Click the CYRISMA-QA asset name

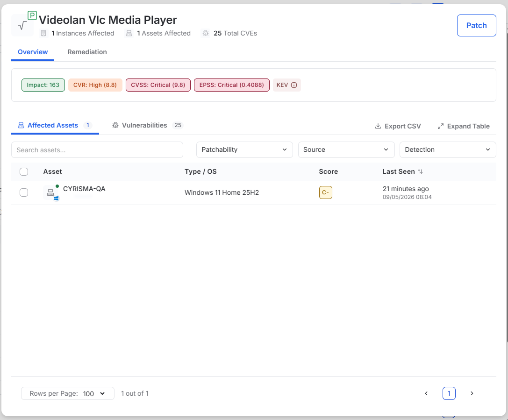(84, 189)
